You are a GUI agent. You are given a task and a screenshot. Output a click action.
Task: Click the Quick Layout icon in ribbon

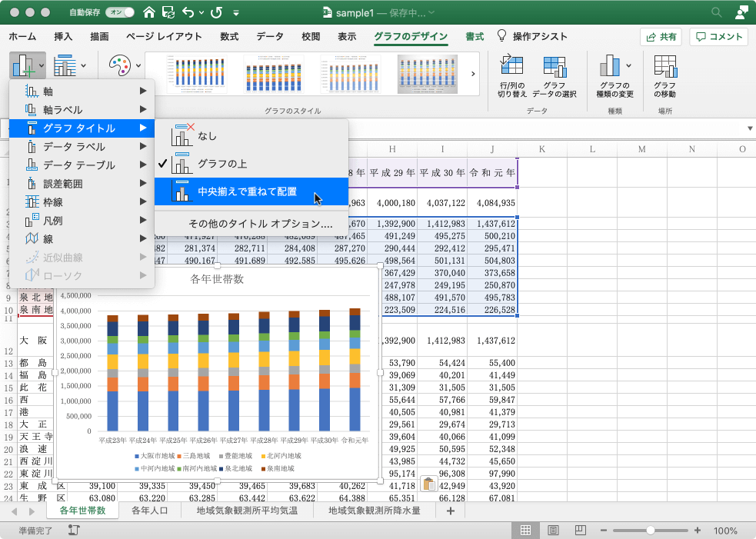pos(65,66)
